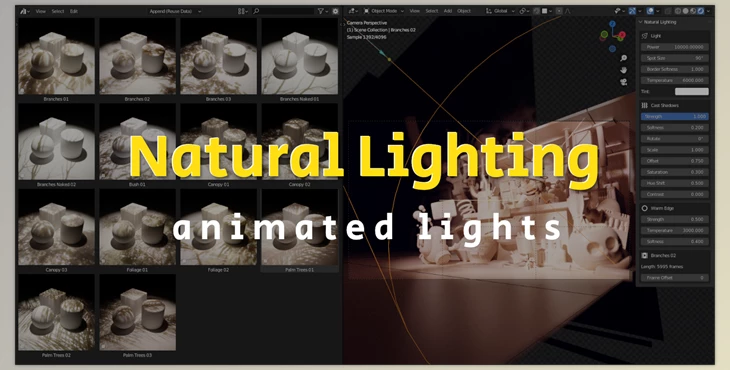Click the red X axis on navigation gizmo
The height and width of the screenshot is (370, 730).
(622, 35)
